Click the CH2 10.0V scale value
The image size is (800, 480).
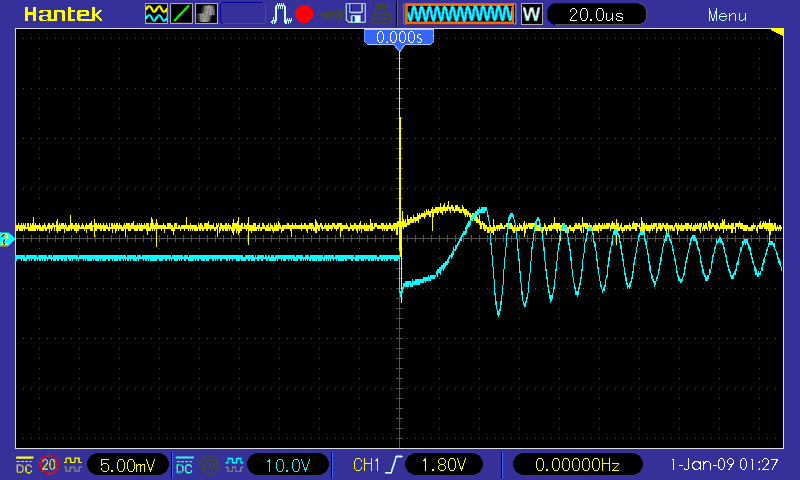coord(288,465)
